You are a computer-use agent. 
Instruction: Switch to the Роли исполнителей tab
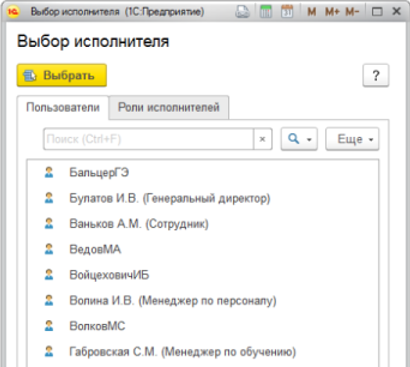[x=169, y=107]
